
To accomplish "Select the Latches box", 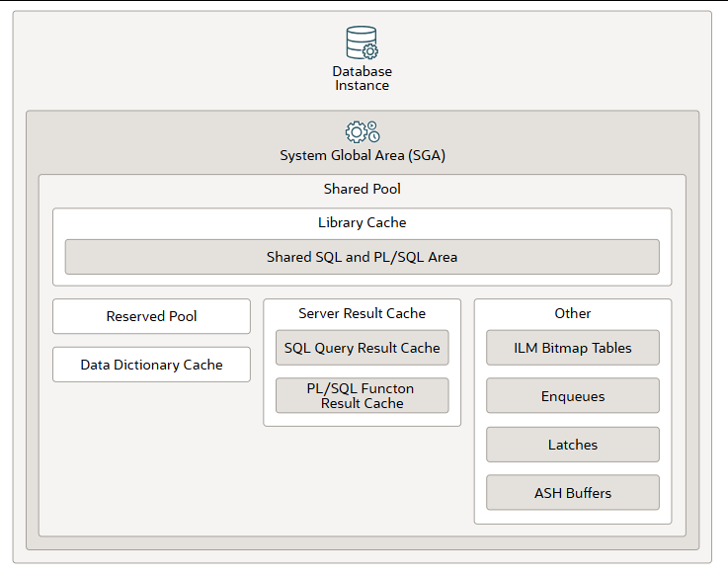I will click(x=573, y=445).
